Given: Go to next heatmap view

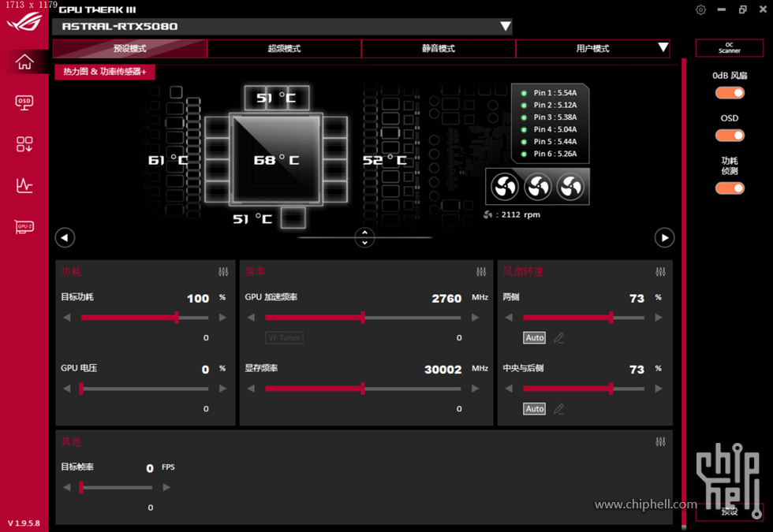Looking at the screenshot, I should coord(664,238).
